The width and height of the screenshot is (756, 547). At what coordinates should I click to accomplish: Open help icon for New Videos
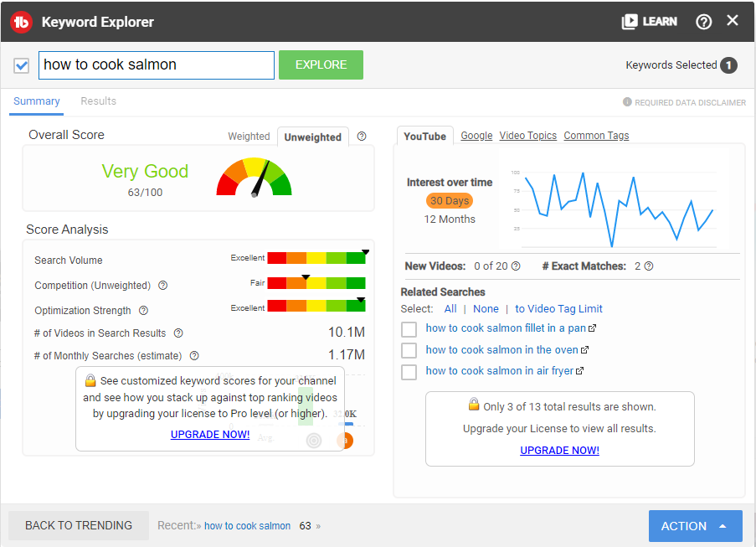click(516, 266)
